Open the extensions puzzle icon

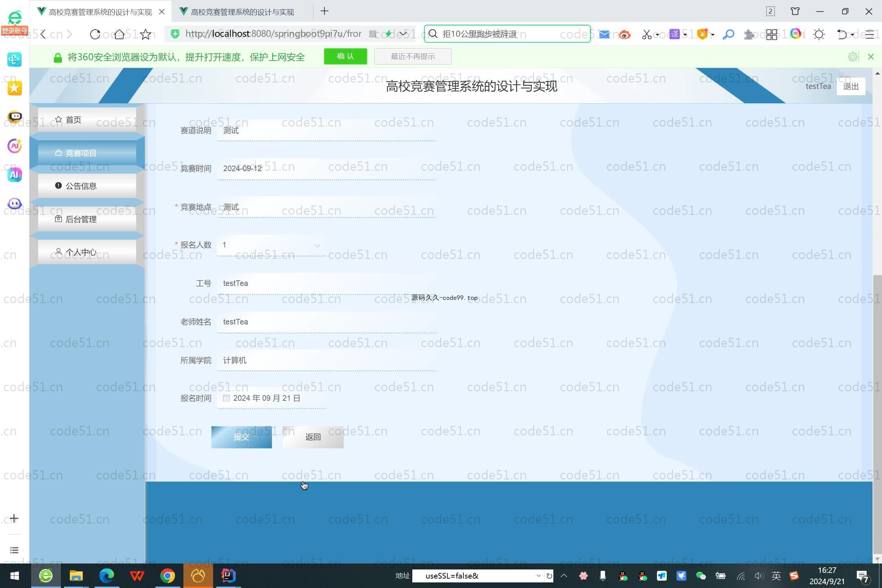click(x=749, y=35)
